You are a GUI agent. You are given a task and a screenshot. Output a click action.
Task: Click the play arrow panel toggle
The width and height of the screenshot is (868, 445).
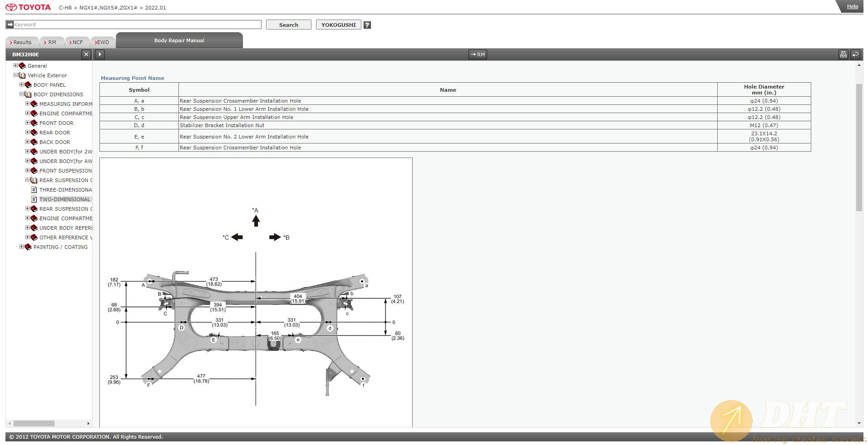click(100, 54)
